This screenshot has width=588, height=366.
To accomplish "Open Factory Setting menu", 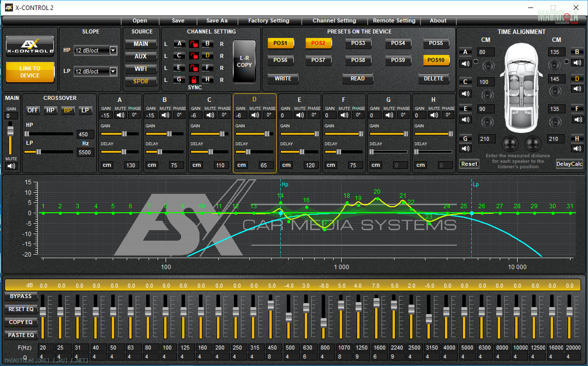I will click(x=269, y=20).
